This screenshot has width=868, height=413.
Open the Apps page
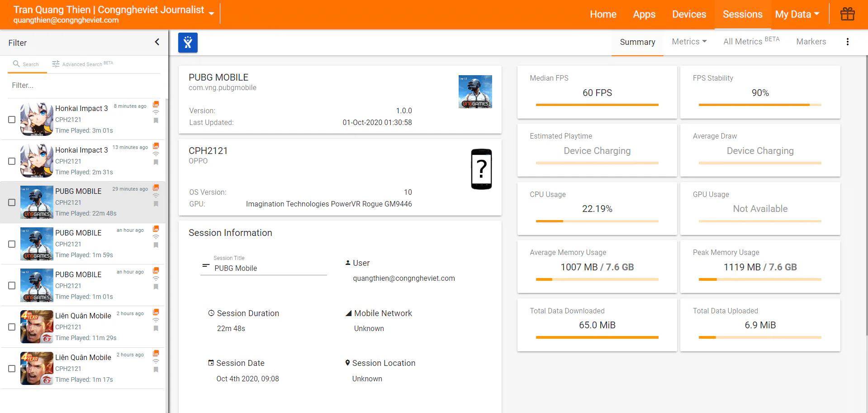coord(644,14)
